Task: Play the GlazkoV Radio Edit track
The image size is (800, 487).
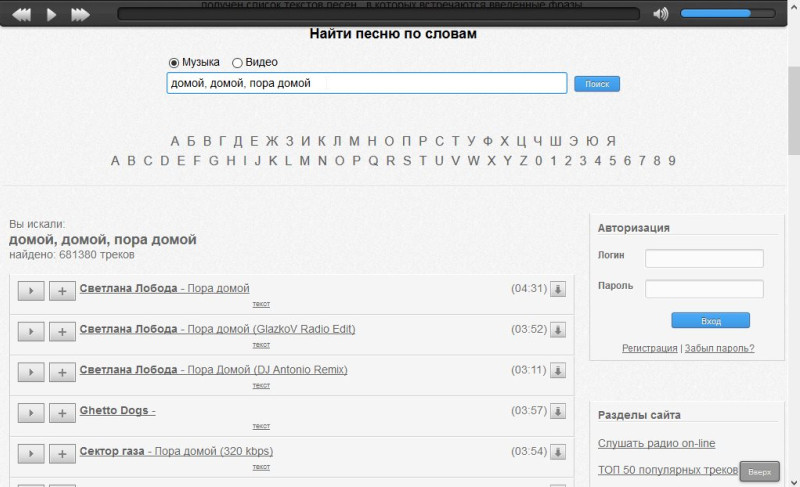Action: [x=31, y=331]
